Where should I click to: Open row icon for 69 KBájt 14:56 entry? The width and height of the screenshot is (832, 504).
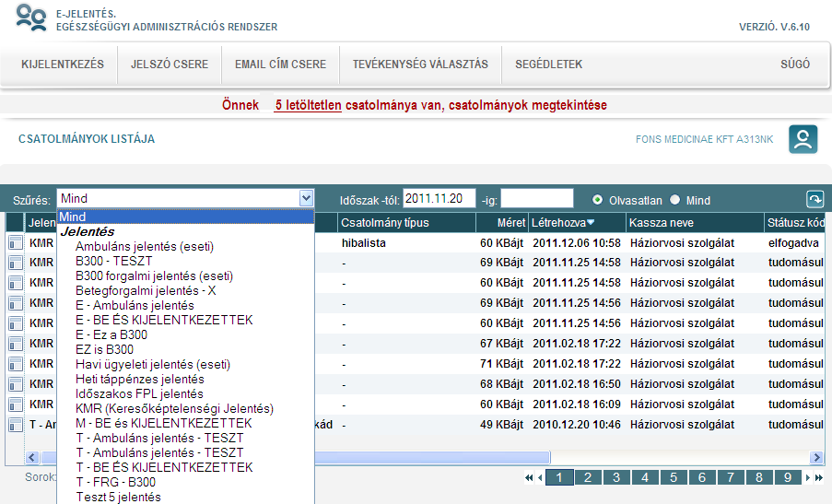(16, 303)
